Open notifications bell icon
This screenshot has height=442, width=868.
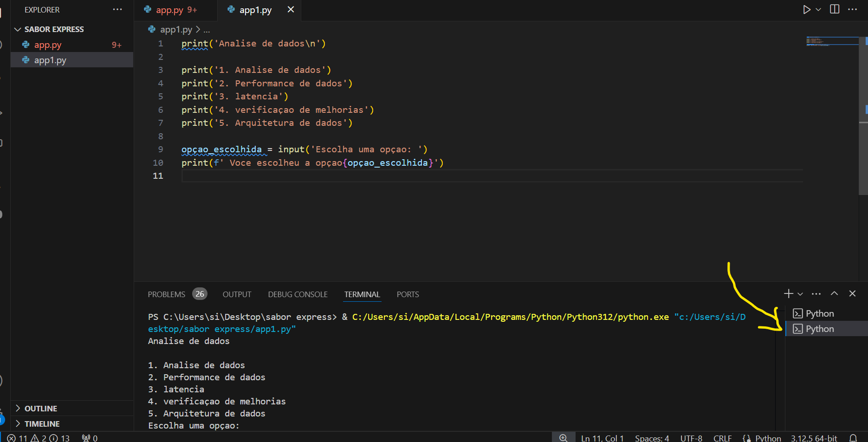(x=853, y=438)
